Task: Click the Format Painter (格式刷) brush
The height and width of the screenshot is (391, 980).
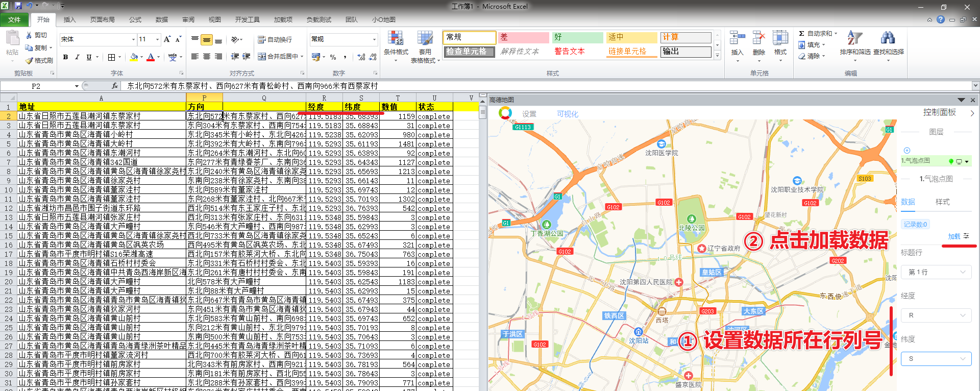Action: [x=29, y=60]
